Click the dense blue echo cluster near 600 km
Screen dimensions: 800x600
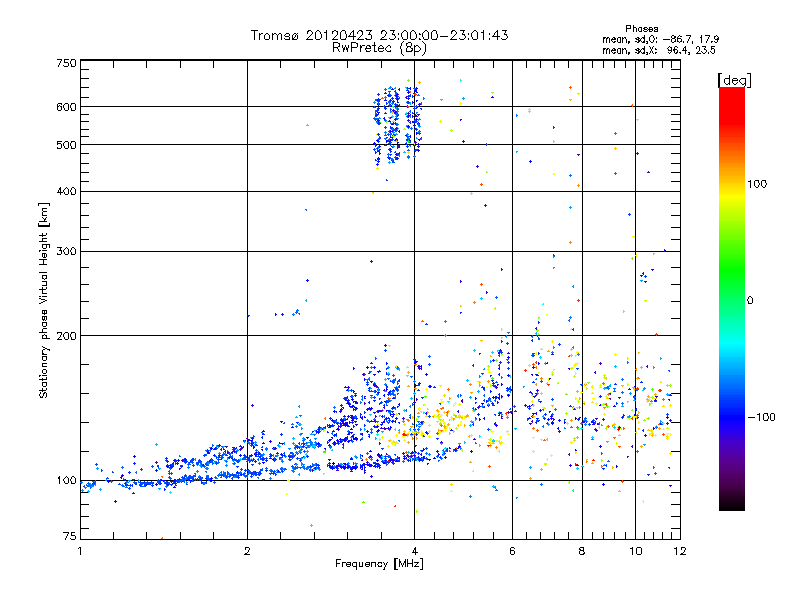tap(397, 125)
